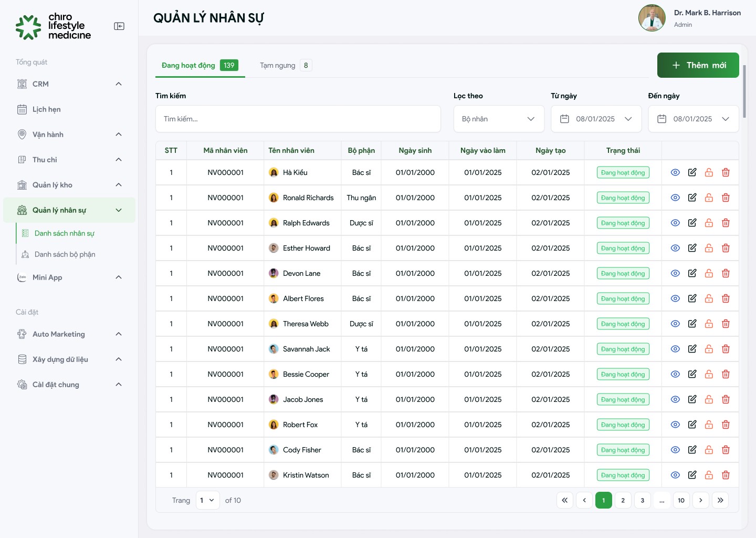Edit Theresa Webb's details

[692, 324]
